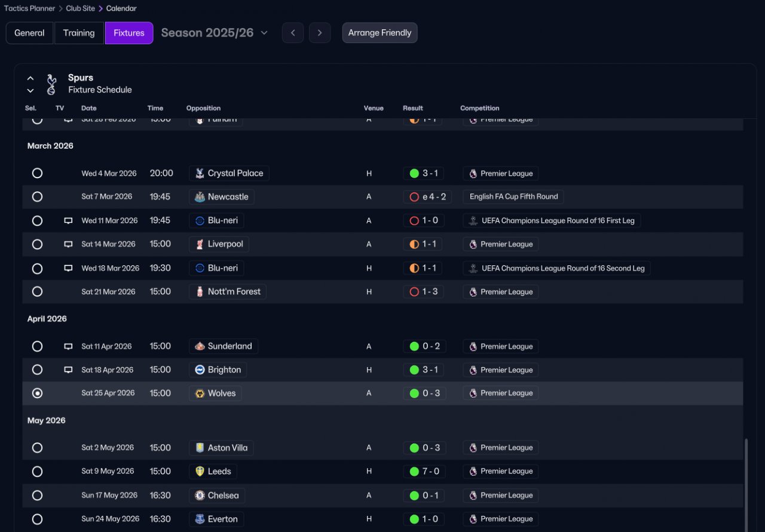Go to the next season with right arrow
The image size is (765, 532).
click(x=320, y=33)
